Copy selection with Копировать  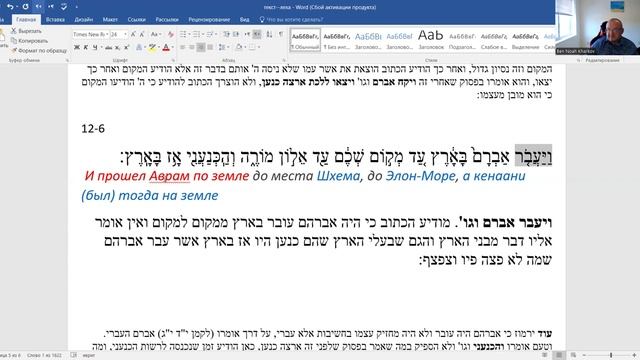click(29, 41)
